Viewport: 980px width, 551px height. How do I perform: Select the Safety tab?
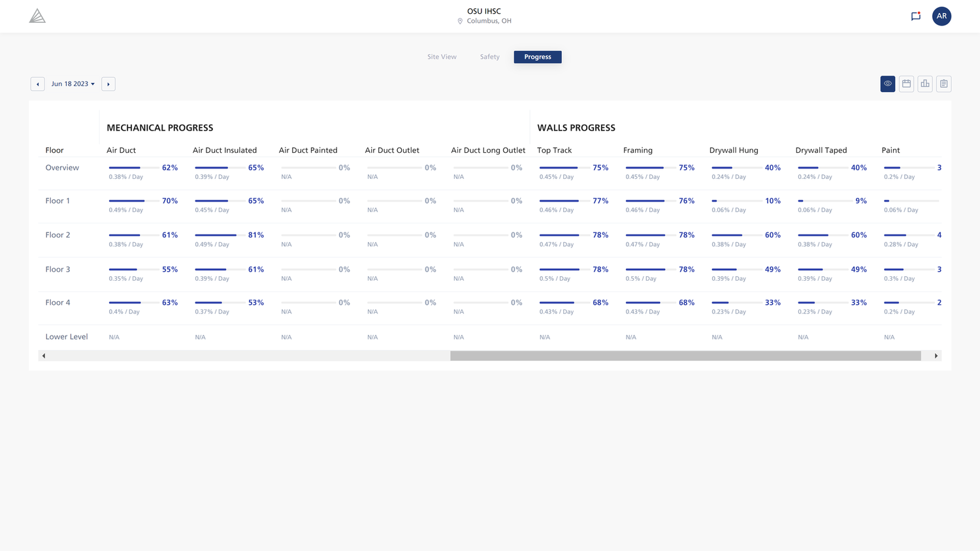[x=489, y=57]
